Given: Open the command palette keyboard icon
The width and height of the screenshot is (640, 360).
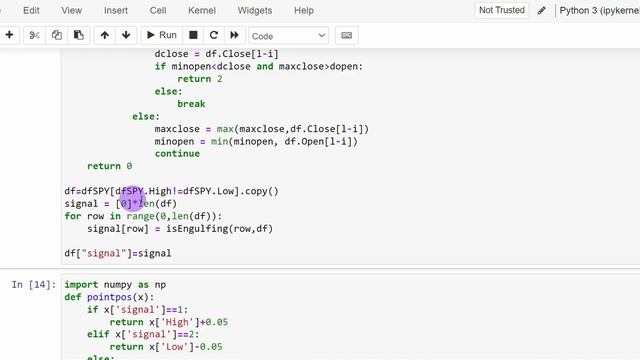Looking at the screenshot, I should point(347,36).
